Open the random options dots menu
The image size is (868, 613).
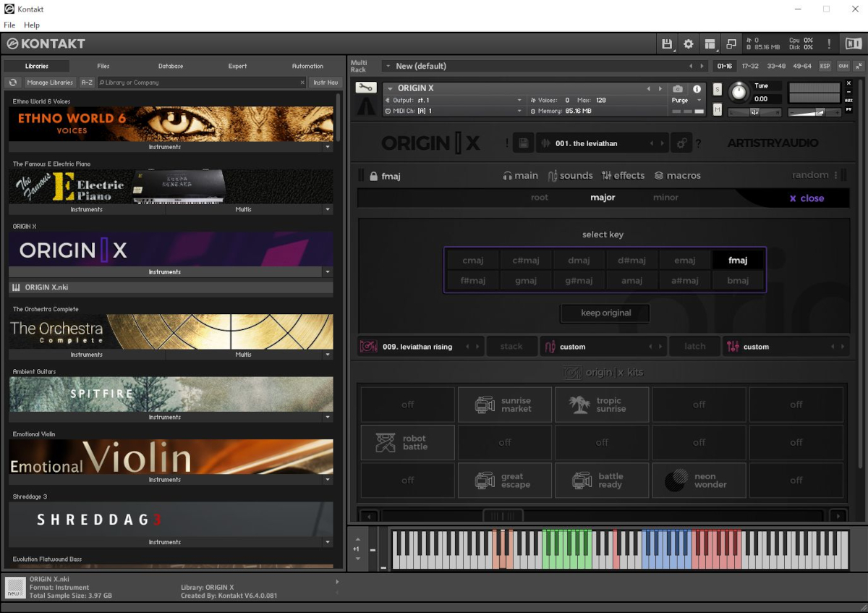click(835, 175)
